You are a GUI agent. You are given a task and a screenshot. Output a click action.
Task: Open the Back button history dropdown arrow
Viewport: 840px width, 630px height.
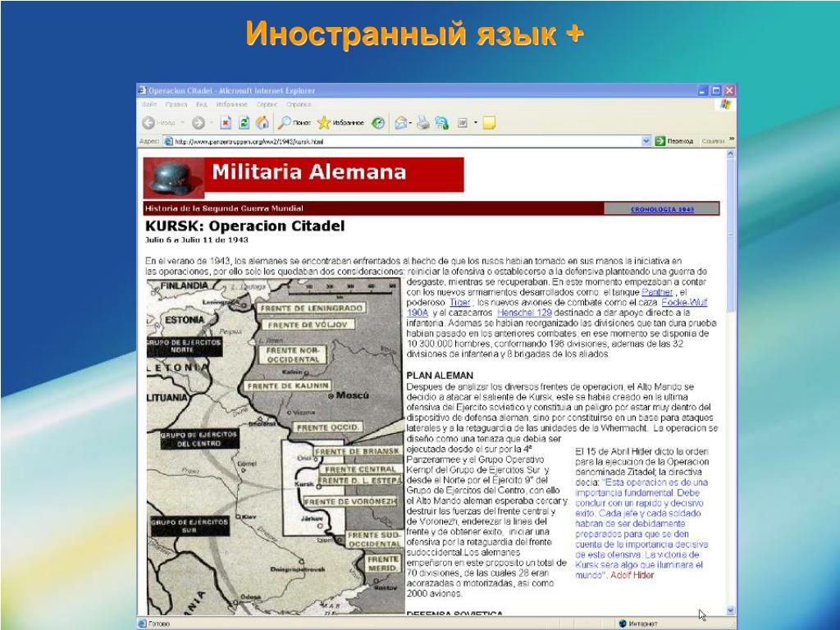(x=183, y=123)
